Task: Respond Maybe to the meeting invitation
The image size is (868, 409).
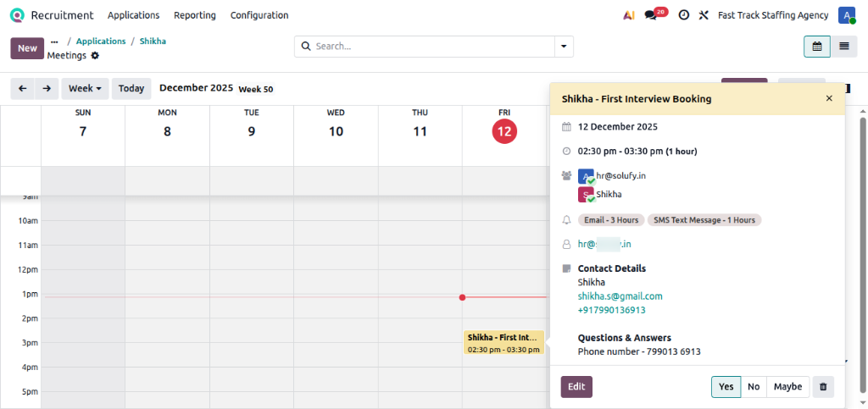Action: 787,387
